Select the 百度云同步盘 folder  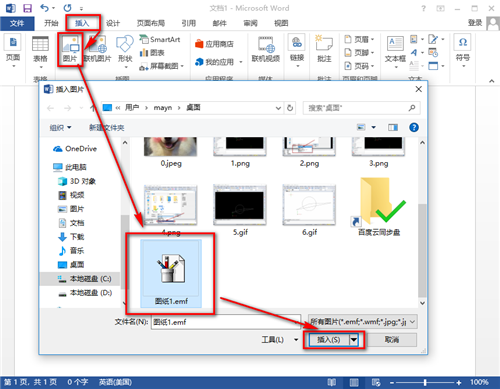(x=379, y=207)
